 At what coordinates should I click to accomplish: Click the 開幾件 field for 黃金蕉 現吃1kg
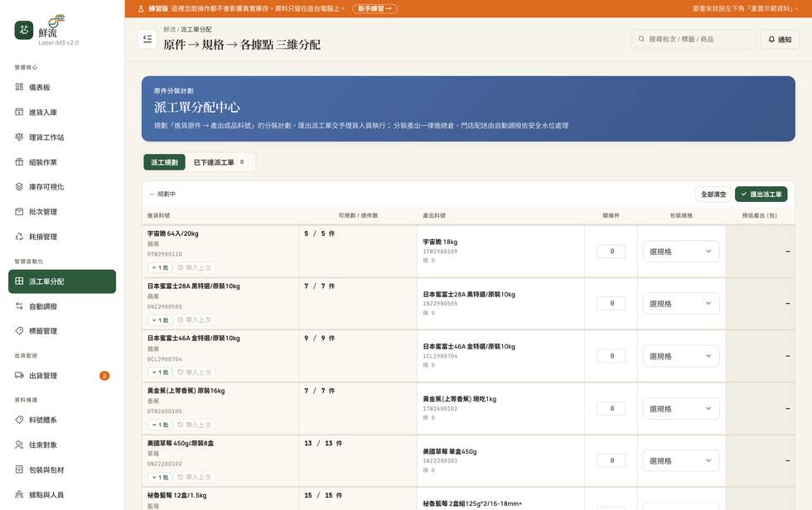coord(611,409)
